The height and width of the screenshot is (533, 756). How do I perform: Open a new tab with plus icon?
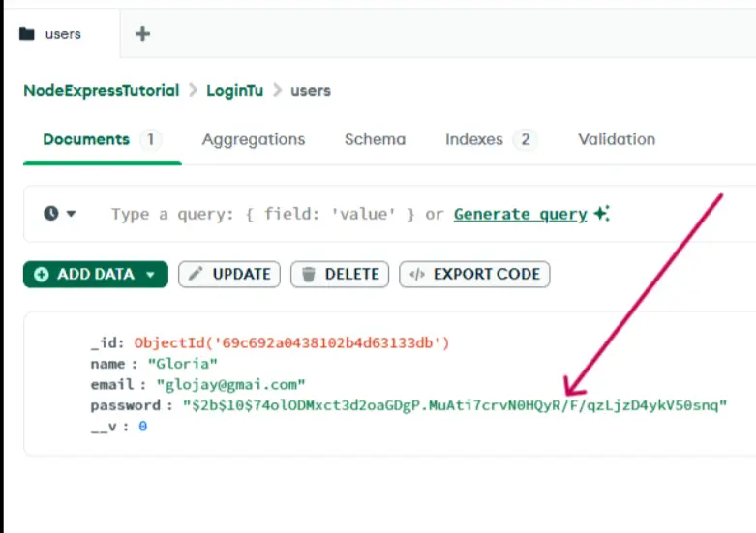coord(142,34)
